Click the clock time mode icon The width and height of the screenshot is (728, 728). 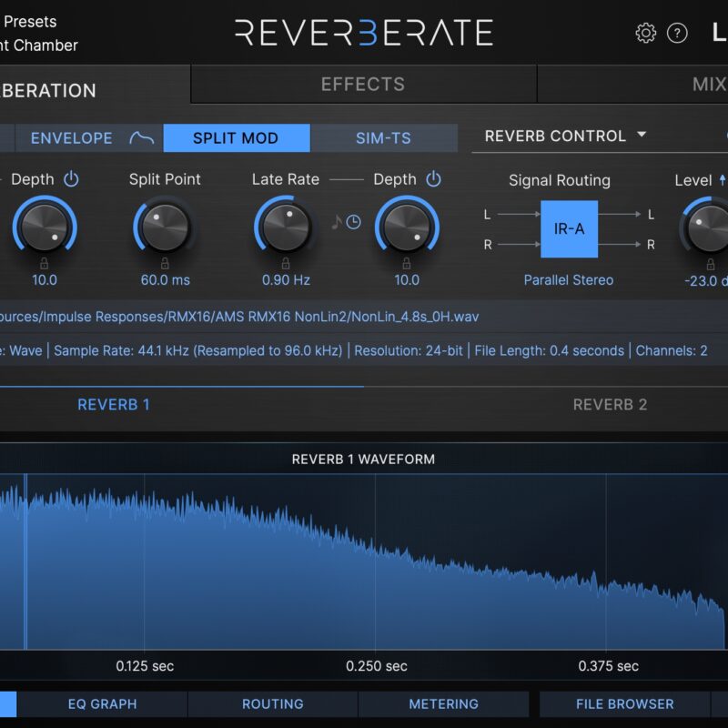[353, 222]
